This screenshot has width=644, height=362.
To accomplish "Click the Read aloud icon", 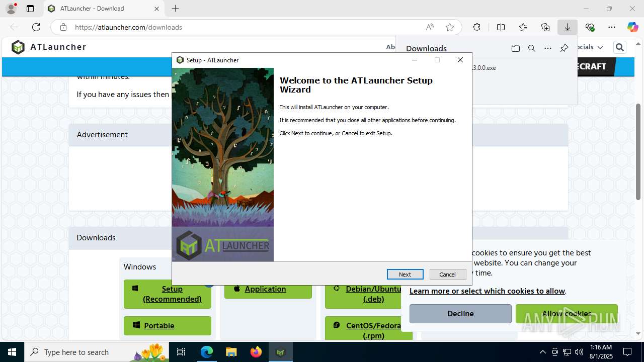I will click(430, 27).
